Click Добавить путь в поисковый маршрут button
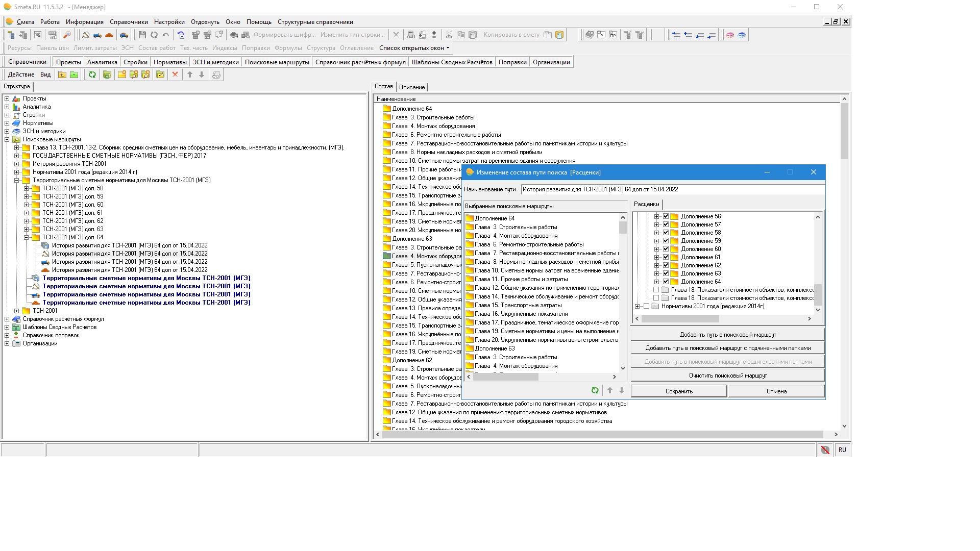This screenshot has width=980, height=551. [728, 335]
